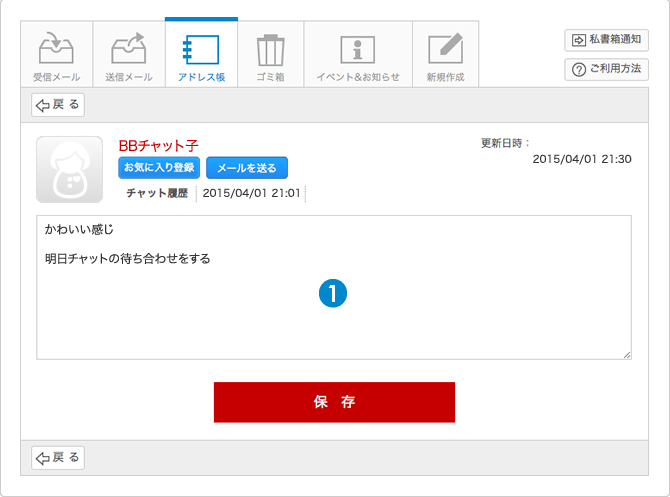670x497 pixels.
Task: Click the BBチャット子 profile avatar
Action: tap(69, 170)
